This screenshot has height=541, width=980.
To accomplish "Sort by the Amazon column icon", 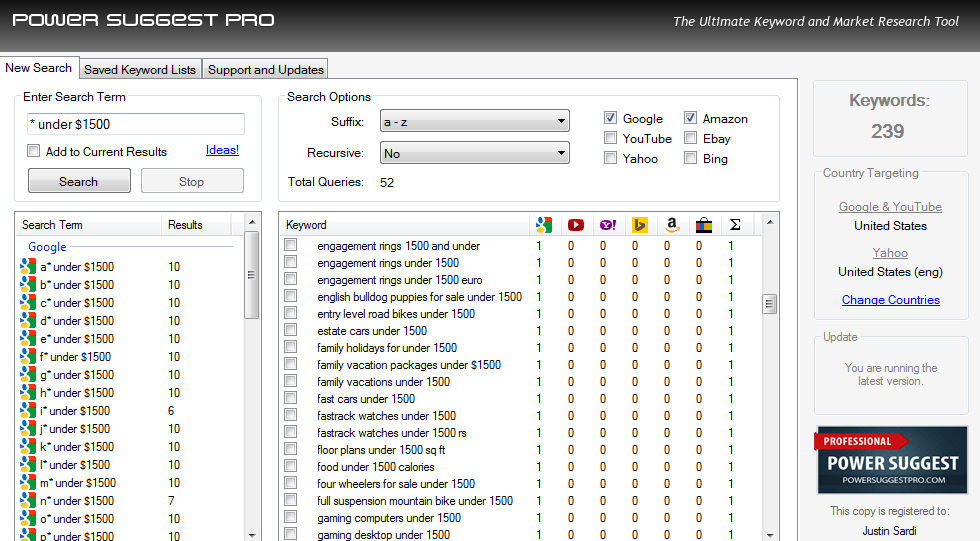I will click(672, 225).
